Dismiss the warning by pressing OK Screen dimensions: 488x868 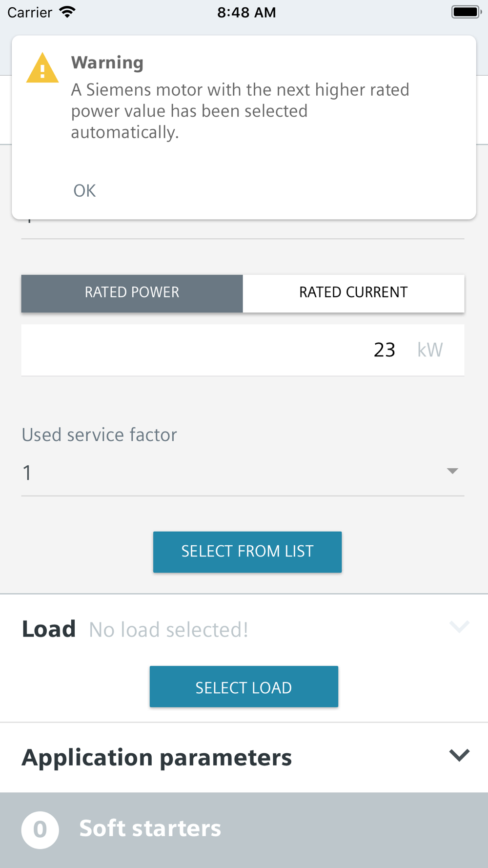point(84,190)
